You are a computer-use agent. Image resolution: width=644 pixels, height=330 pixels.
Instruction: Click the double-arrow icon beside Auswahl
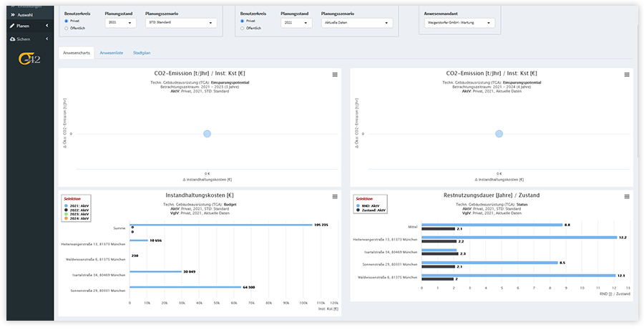point(12,14)
